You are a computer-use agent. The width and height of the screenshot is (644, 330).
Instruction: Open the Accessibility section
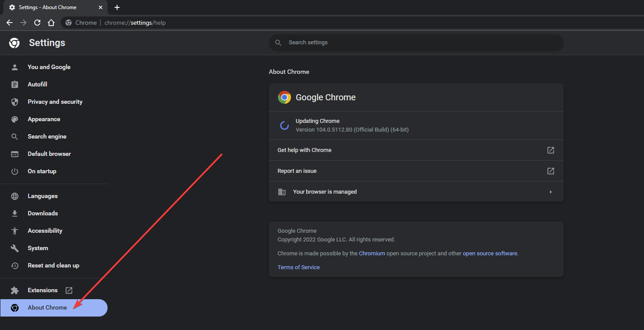(x=45, y=231)
